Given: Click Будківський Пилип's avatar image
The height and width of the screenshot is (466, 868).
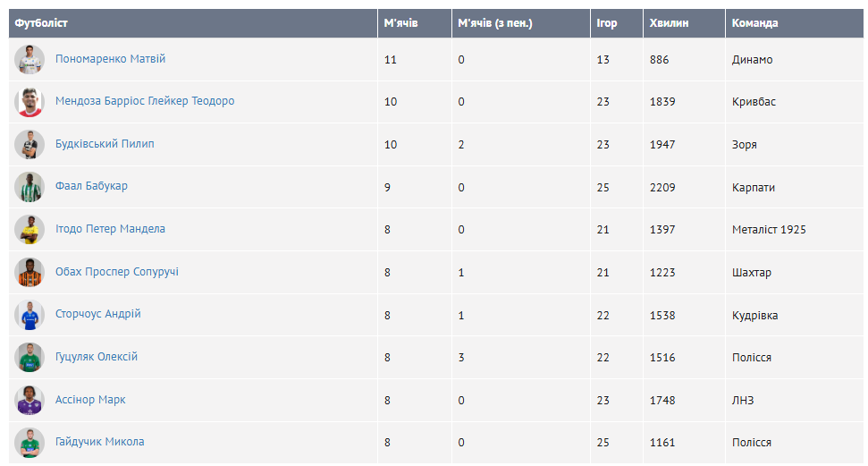Looking at the screenshot, I should coord(29,144).
